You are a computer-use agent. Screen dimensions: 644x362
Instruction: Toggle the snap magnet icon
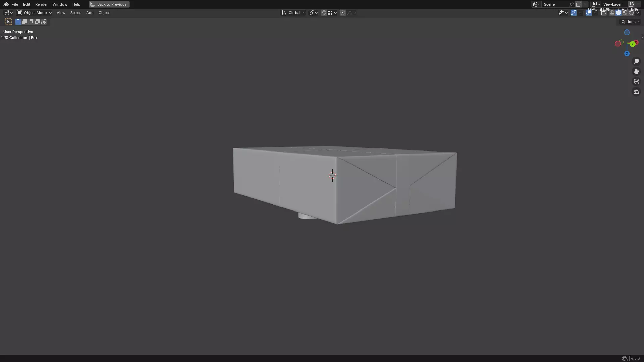click(324, 13)
